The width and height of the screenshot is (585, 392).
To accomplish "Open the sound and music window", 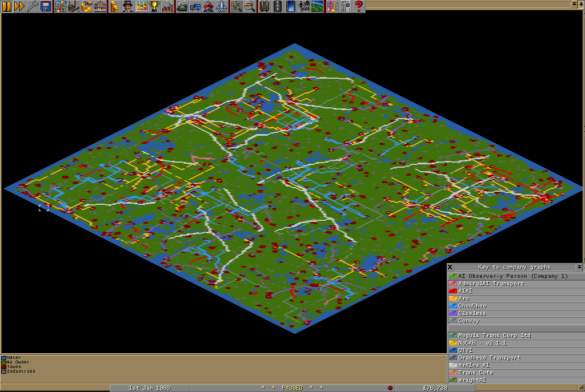I will coord(332,6).
